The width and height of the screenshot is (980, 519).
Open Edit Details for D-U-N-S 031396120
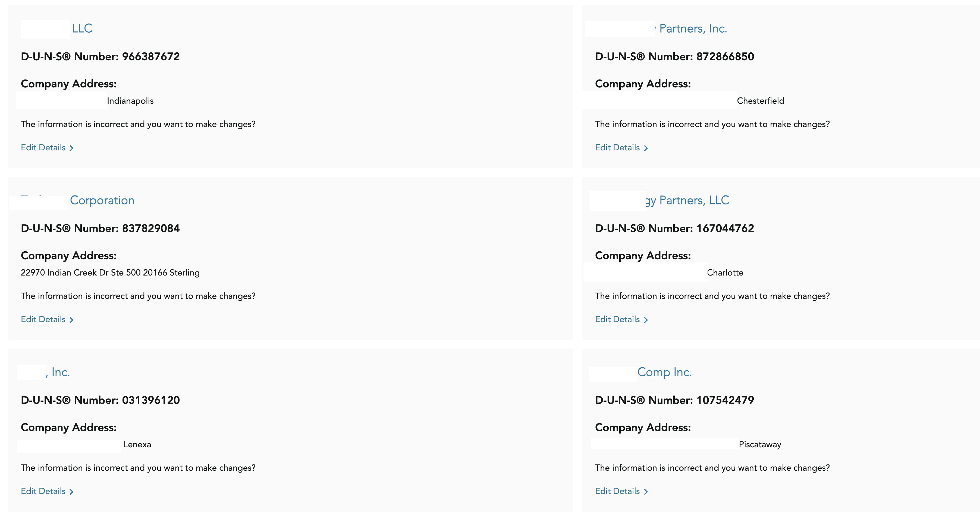(43, 491)
